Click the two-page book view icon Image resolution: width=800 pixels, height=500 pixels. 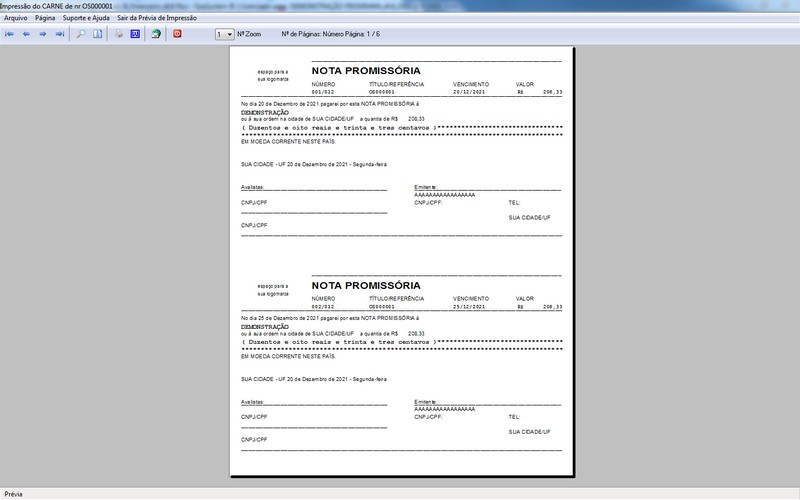pos(97,34)
